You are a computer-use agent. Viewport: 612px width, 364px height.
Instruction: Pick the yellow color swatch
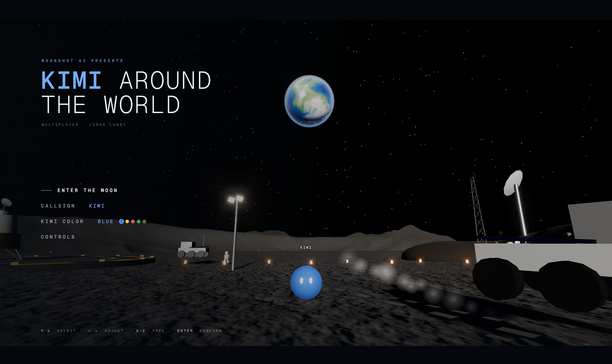[127, 221]
